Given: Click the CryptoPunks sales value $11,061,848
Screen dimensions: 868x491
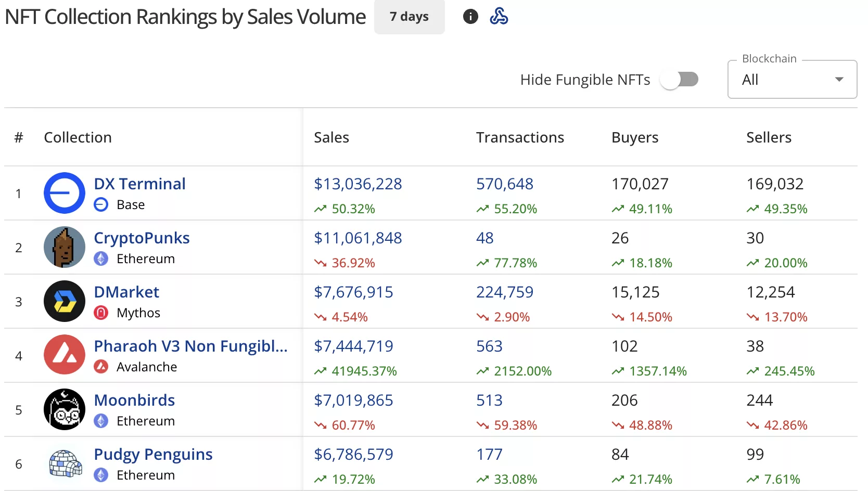Looking at the screenshot, I should [x=358, y=238].
